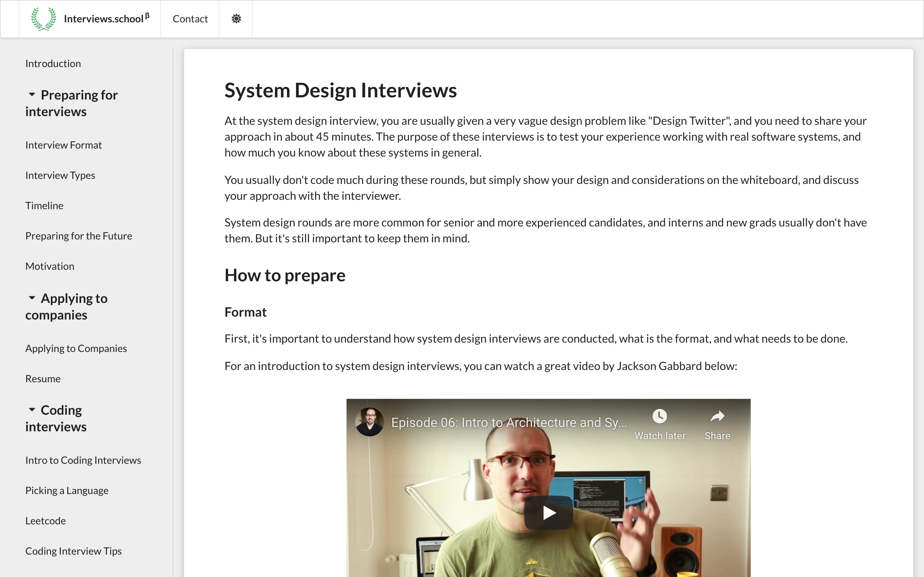Click the Share arrow icon on the video
924x577 pixels.
(x=717, y=416)
